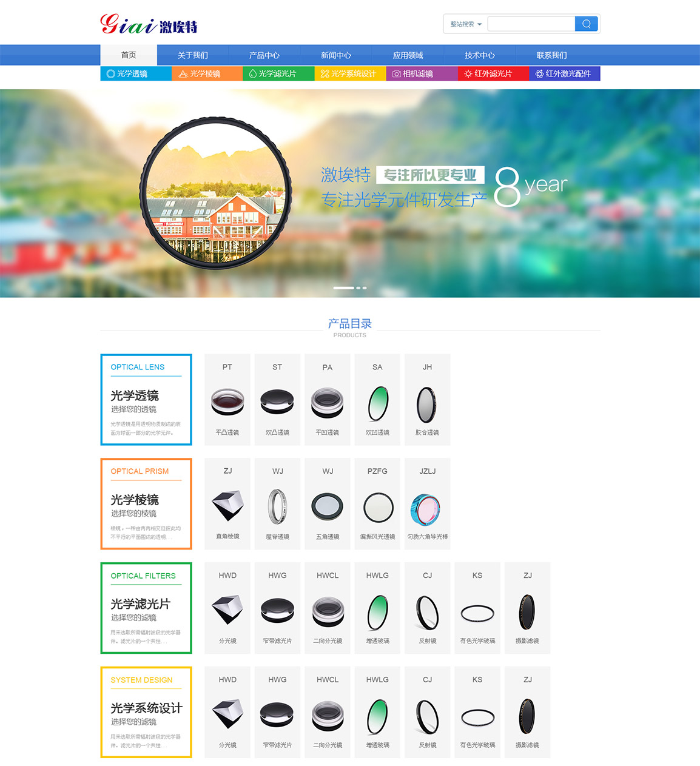This screenshot has height=766, width=700.
Task: Click the magnifier search button
Action: click(586, 24)
